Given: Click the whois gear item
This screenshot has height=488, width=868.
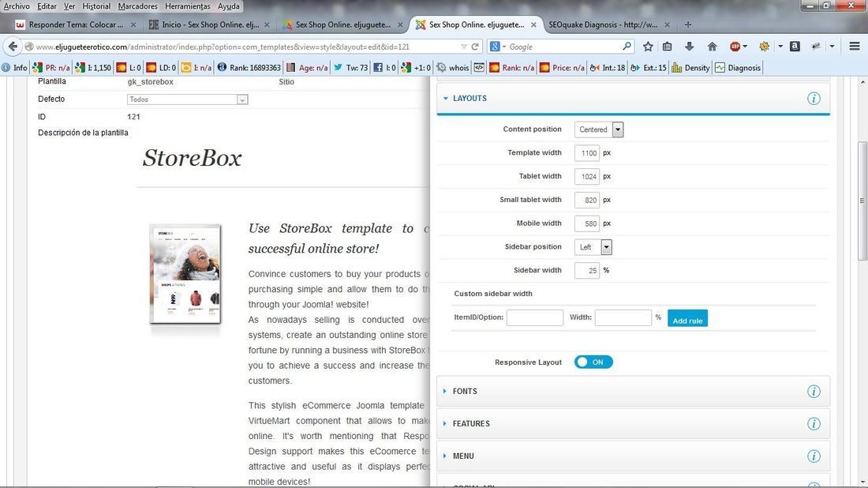Looking at the screenshot, I should point(452,68).
